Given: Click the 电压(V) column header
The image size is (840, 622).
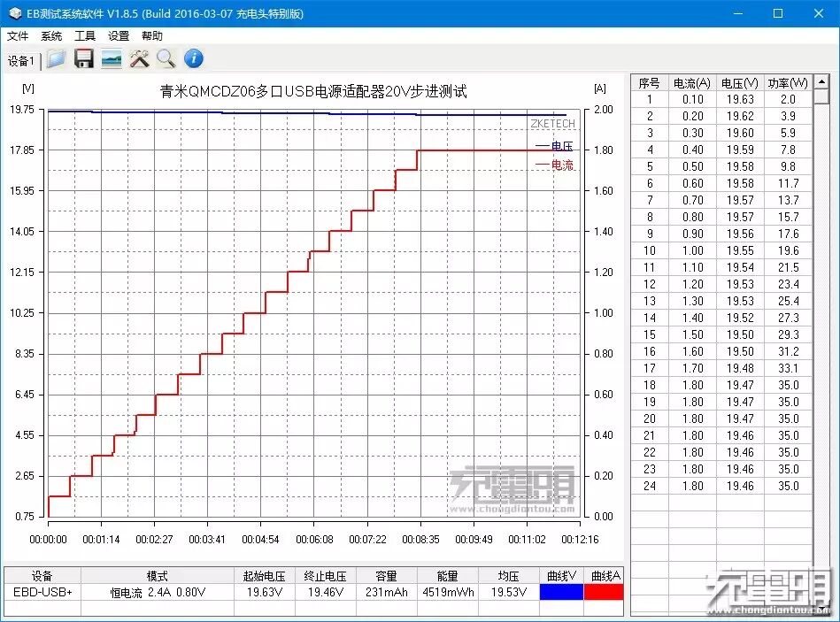Looking at the screenshot, I should (x=740, y=83).
